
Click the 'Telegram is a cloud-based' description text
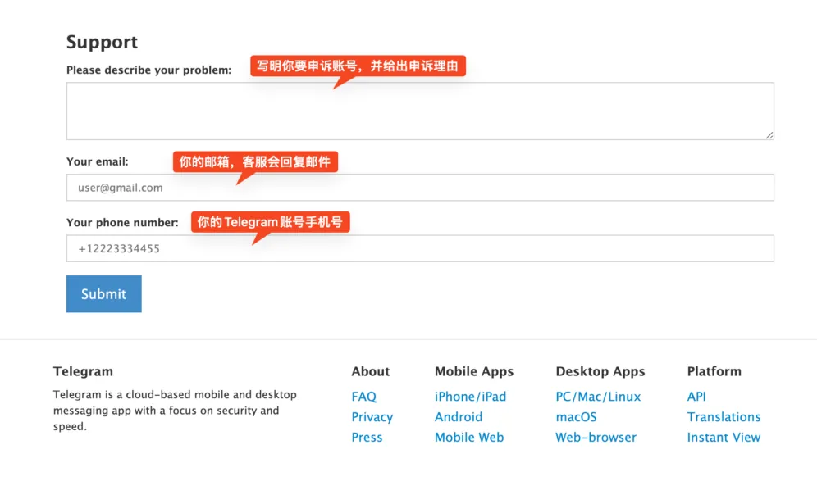click(x=175, y=411)
